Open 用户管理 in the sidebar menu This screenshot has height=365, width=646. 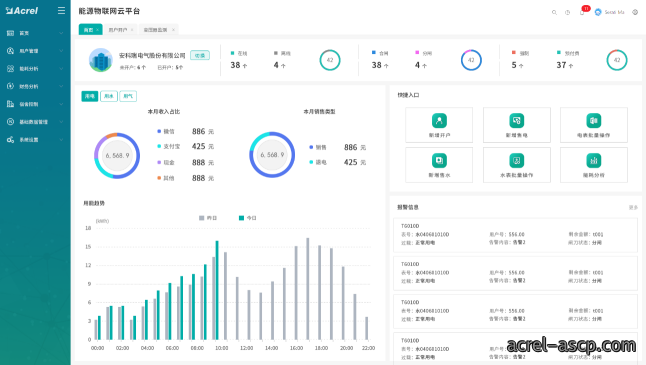29,51
